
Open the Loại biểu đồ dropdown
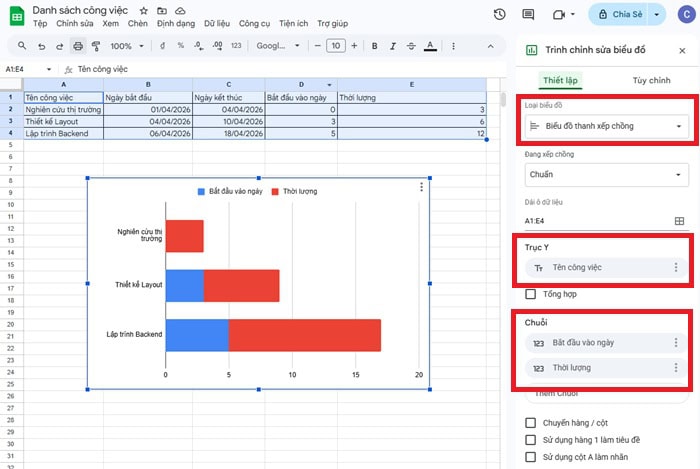[606, 126]
